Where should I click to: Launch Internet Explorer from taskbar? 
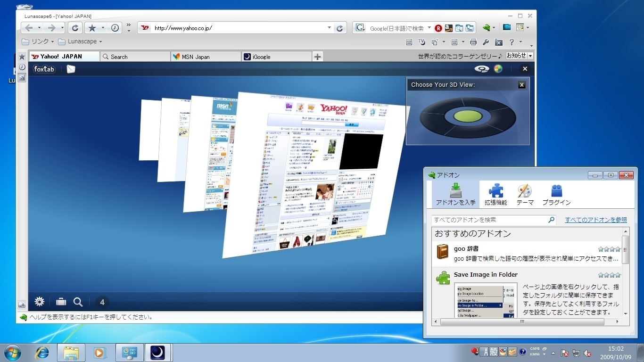(x=42, y=353)
